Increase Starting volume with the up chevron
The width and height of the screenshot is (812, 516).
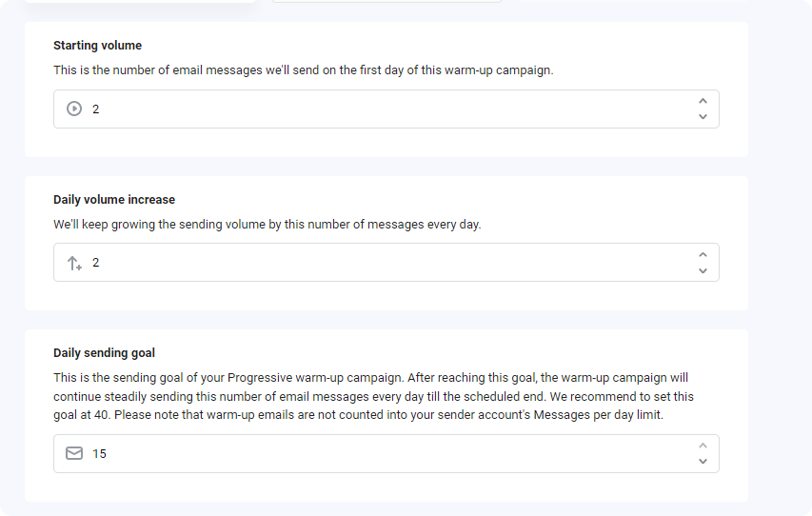[x=703, y=101]
